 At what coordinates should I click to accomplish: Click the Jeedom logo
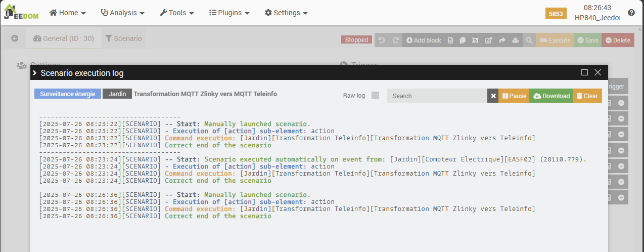click(20, 12)
